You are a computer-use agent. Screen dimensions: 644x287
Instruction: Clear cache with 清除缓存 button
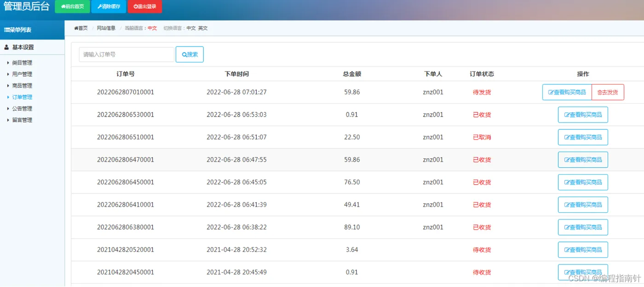[108, 6]
